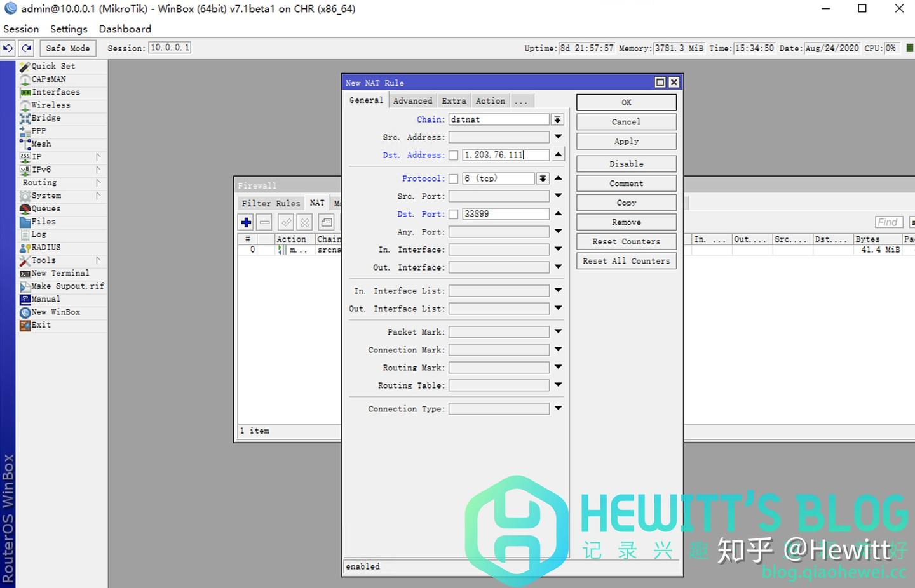Click the Cancel button
915x588 pixels.
click(x=627, y=122)
